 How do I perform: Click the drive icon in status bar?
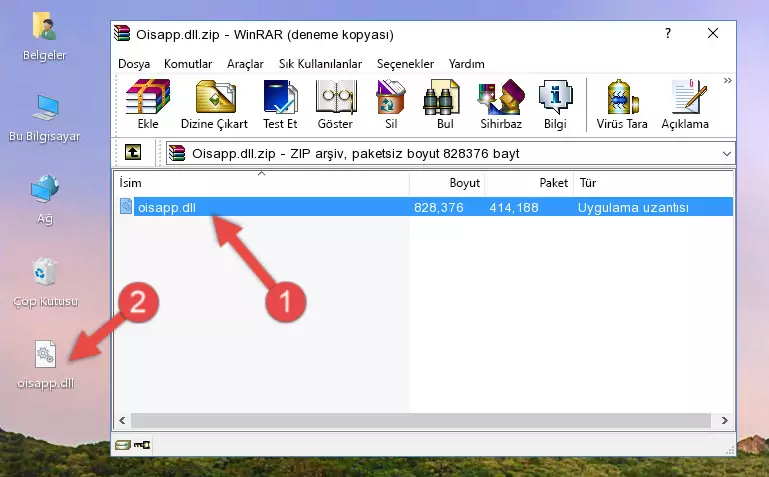click(122, 445)
